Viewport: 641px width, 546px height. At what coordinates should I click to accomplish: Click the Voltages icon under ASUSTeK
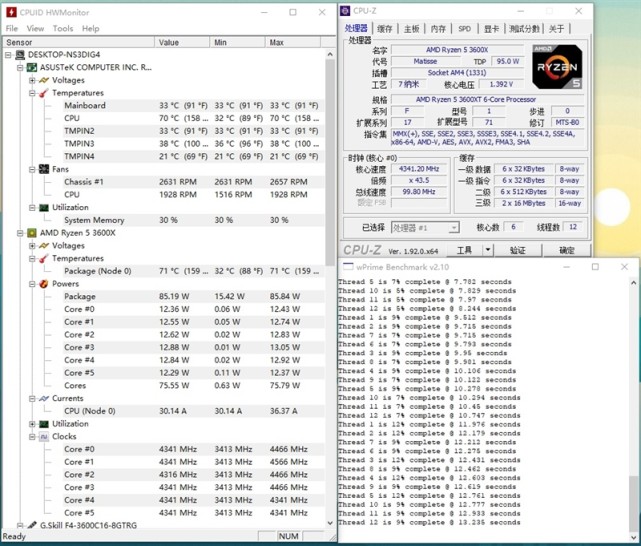click(x=44, y=80)
